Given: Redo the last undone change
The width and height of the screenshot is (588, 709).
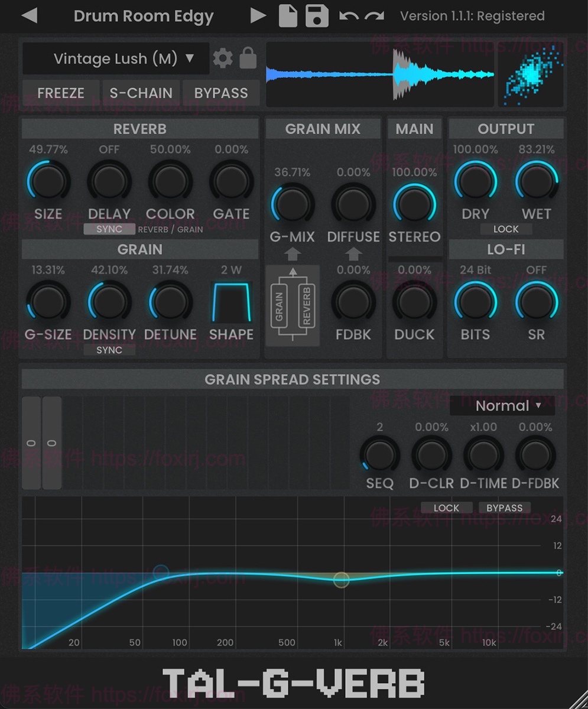Looking at the screenshot, I should click(375, 16).
